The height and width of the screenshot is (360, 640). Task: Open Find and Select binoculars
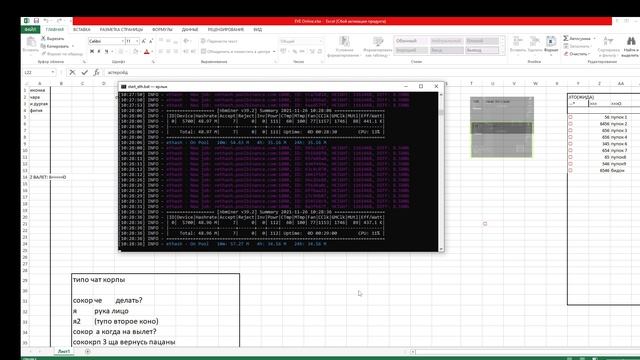pyautogui.click(x=631, y=46)
